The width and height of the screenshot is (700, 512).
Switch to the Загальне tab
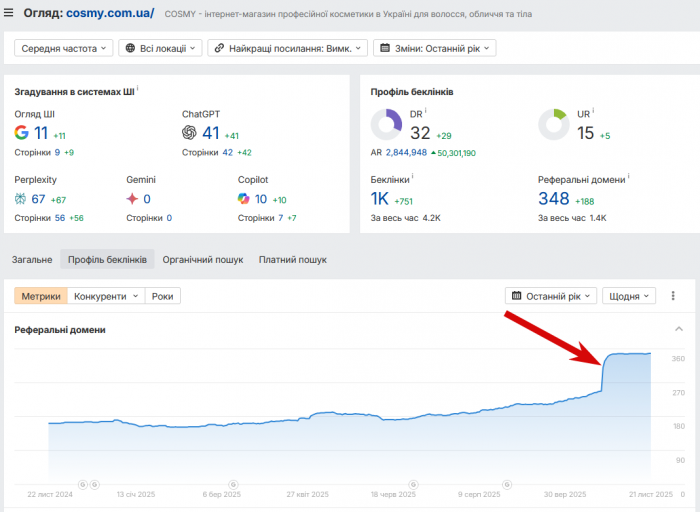pyautogui.click(x=32, y=260)
